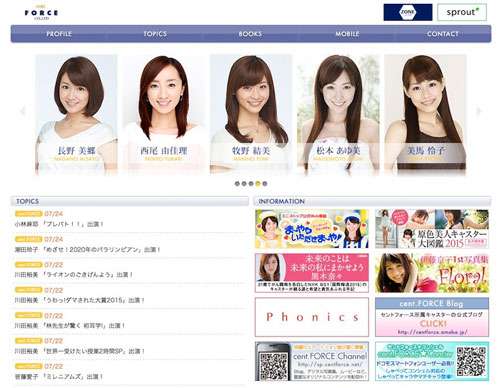Open the まーやとしおだとまーや banner

[312, 229]
